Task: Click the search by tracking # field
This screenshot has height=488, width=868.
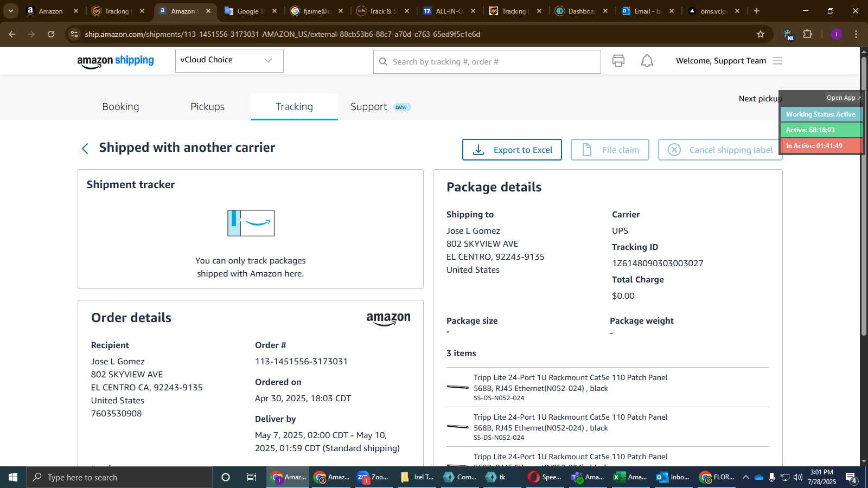Action: coord(487,62)
